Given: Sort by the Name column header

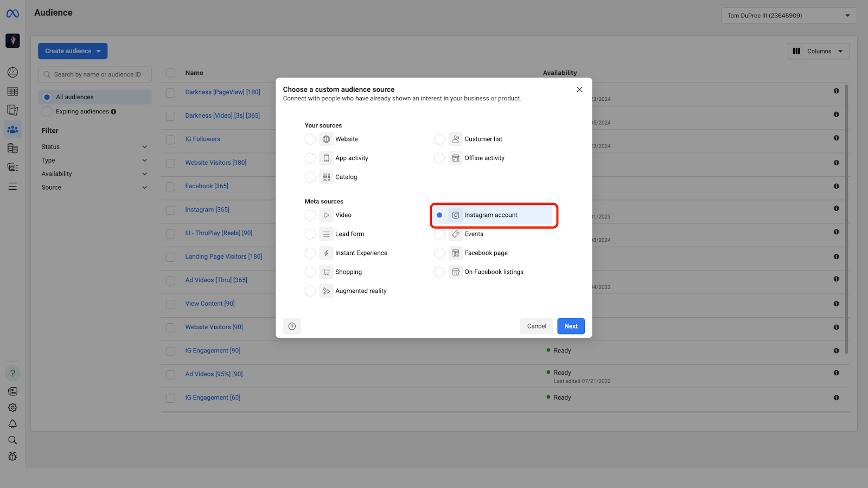Looking at the screenshot, I should 194,73.
